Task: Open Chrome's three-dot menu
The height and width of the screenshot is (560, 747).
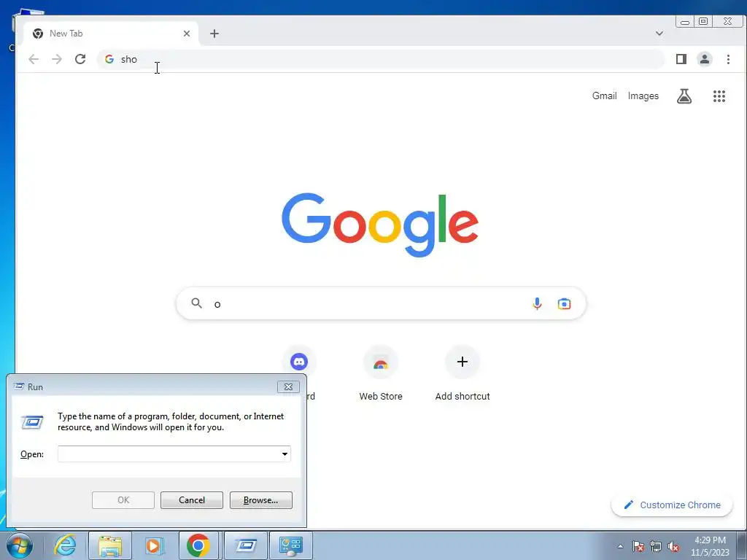Action: (728, 59)
